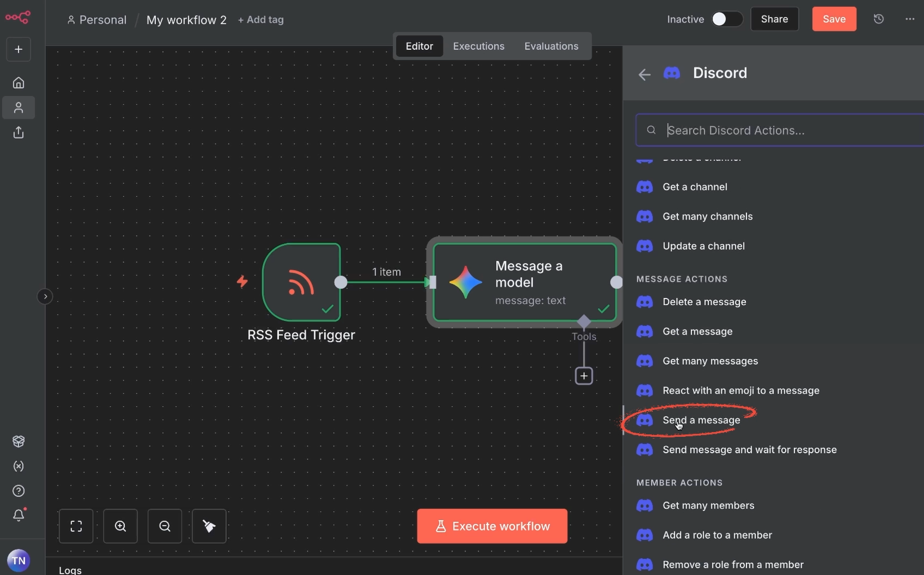924x575 pixels.
Task: Click the tidy up workflow button
Action: [209, 526]
